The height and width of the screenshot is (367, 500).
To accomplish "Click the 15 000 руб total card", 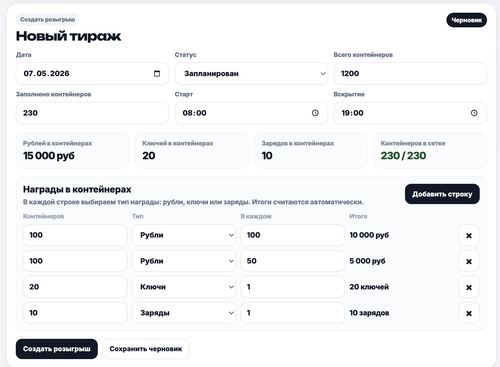I will (x=72, y=150).
